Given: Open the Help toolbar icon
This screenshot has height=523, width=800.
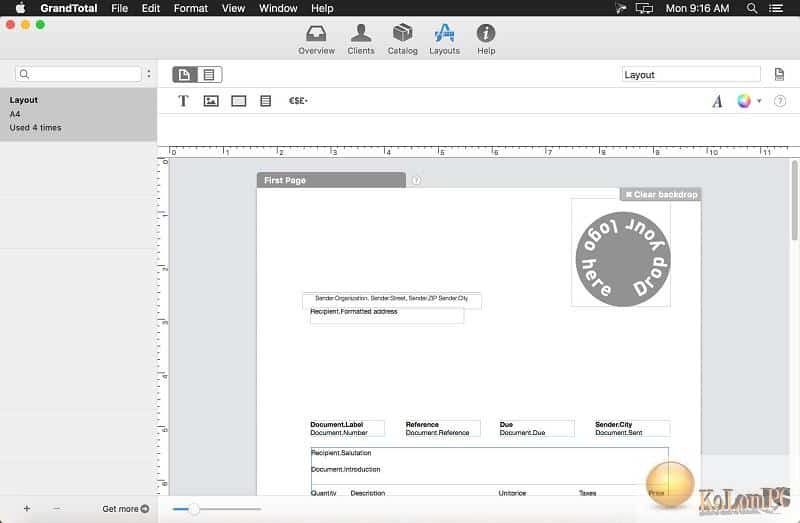Looking at the screenshot, I should pyautogui.click(x=486, y=40).
